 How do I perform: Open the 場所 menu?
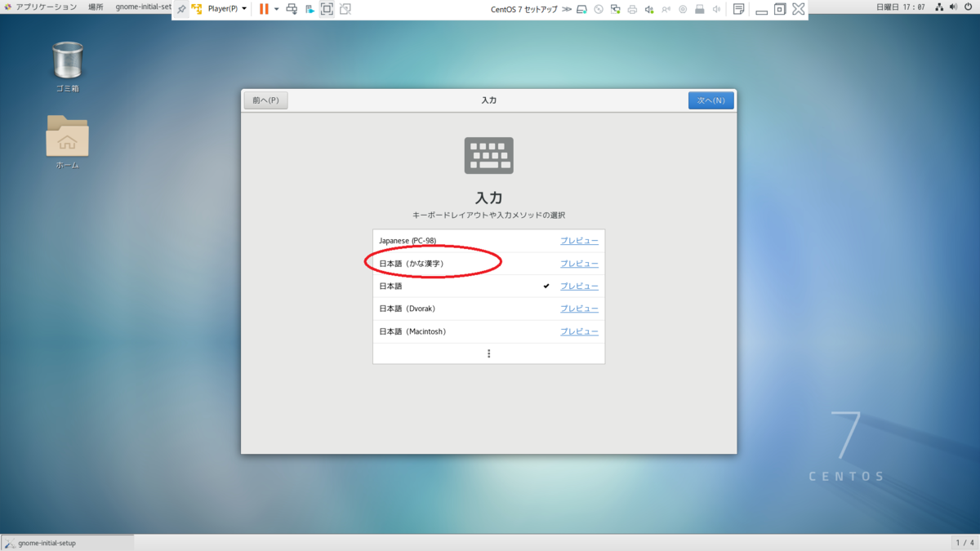point(96,7)
